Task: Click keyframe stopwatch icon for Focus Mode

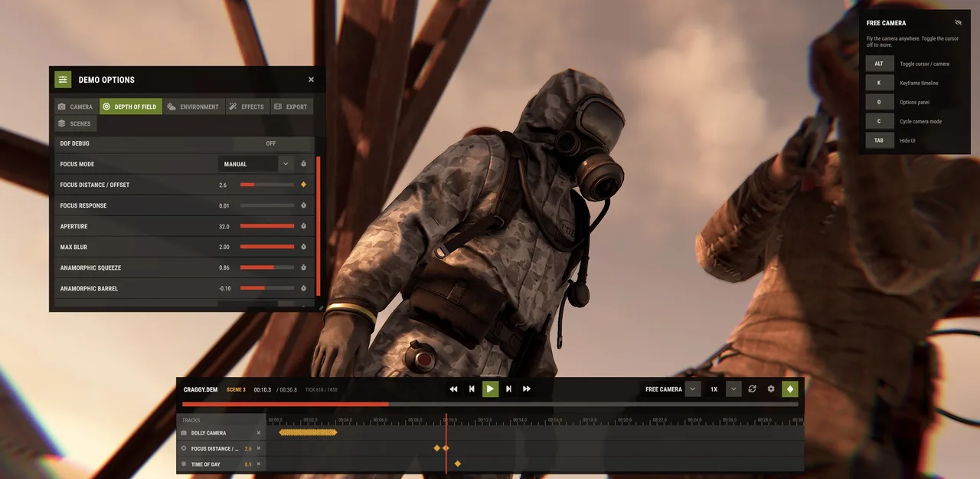Action: point(304,164)
